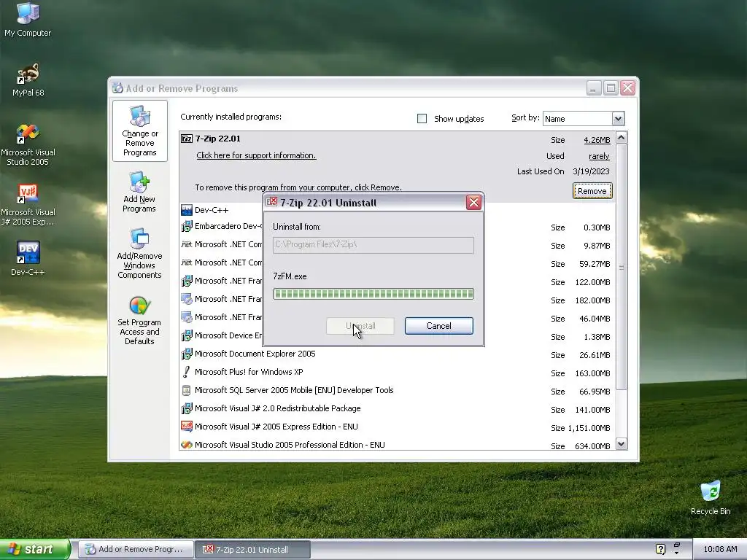Viewport: 747px width, 560px height.
Task: Select Microsoft Document Explorer 2005 row
Action: [x=398, y=354]
